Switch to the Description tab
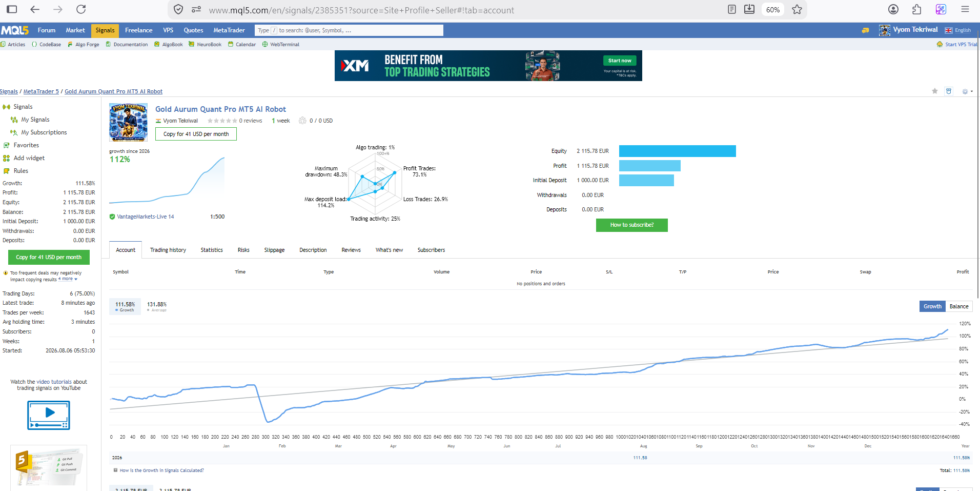 tap(313, 250)
